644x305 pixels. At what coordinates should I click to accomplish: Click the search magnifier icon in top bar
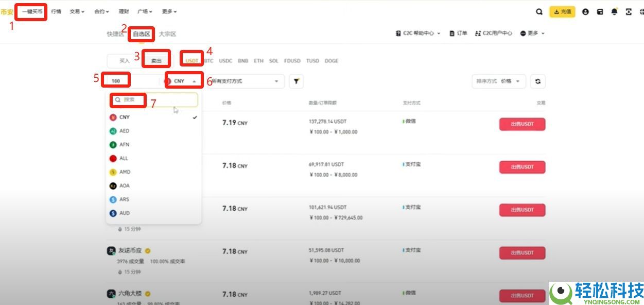tap(538, 11)
